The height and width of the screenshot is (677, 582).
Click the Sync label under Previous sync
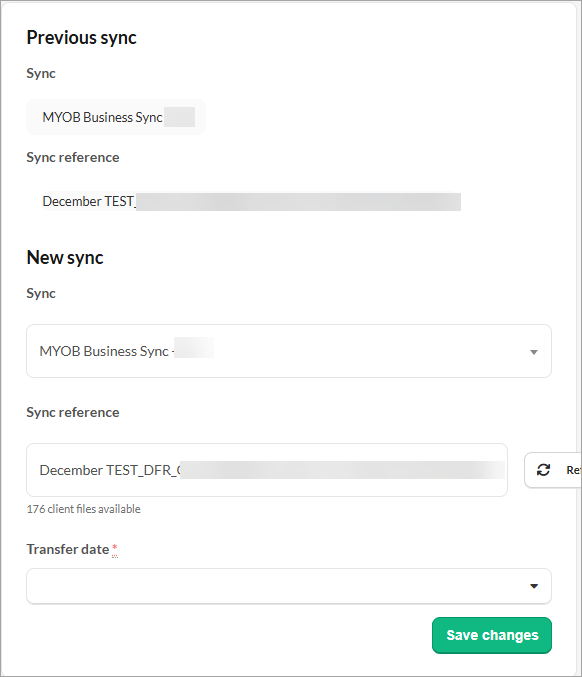click(41, 73)
